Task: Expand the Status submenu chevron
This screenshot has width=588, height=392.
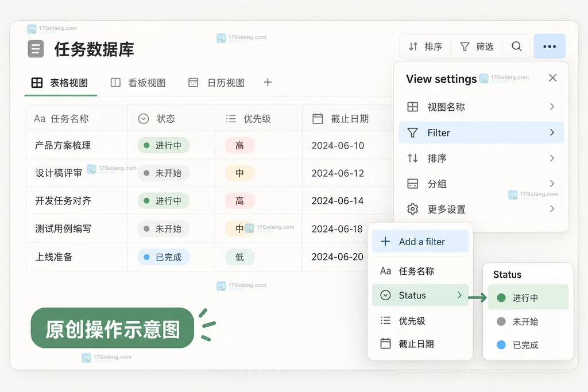Action: coord(459,296)
